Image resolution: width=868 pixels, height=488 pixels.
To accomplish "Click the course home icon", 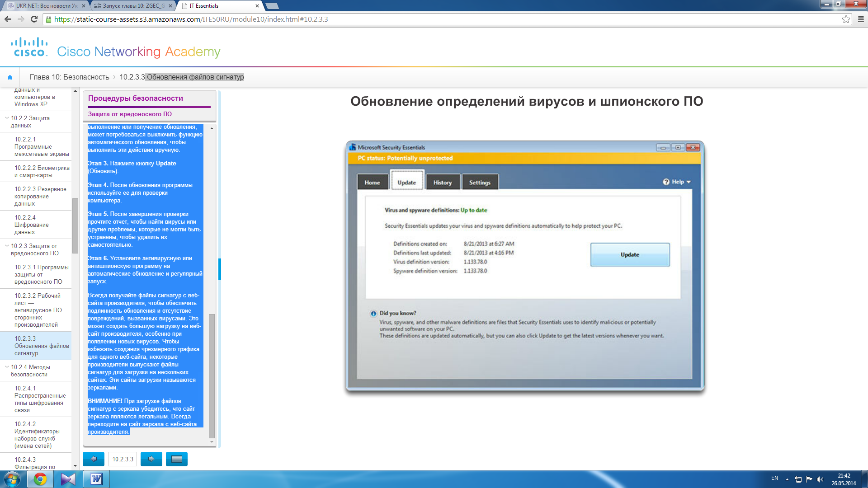I will point(10,77).
